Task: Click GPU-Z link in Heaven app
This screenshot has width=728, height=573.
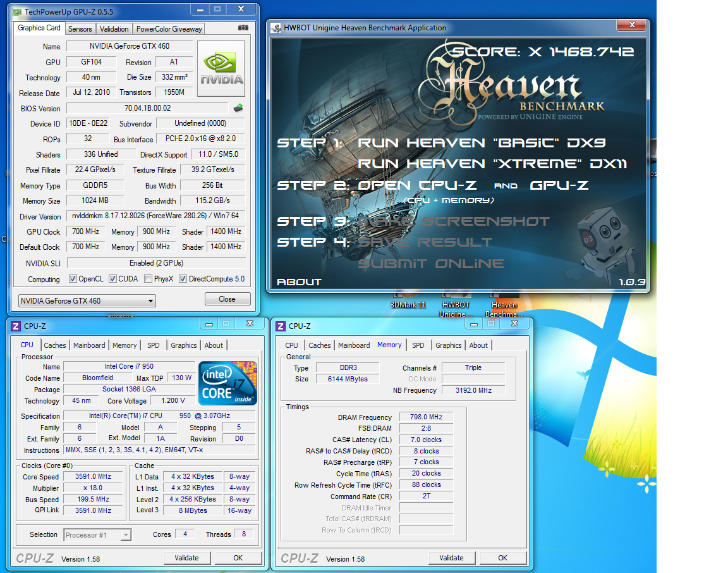Action: coord(559,185)
